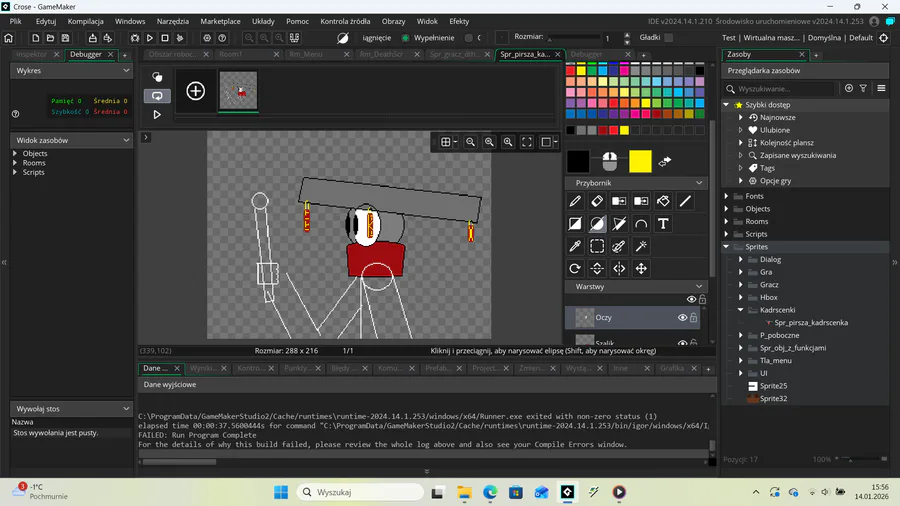Click the Virtualna masz... target link

coord(771,38)
